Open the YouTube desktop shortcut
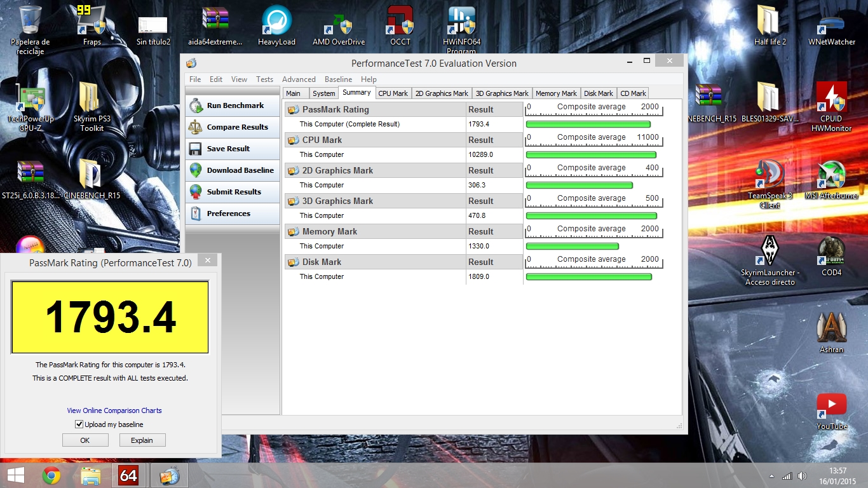Image resolution: width=868 pixels, height=488 pixels. coord(831,412)
